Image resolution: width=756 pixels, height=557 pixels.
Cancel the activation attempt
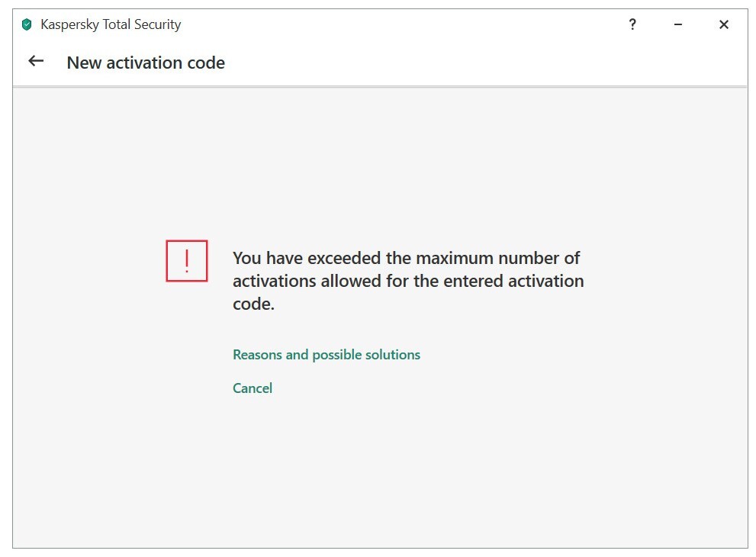click(x=253, y=388)
